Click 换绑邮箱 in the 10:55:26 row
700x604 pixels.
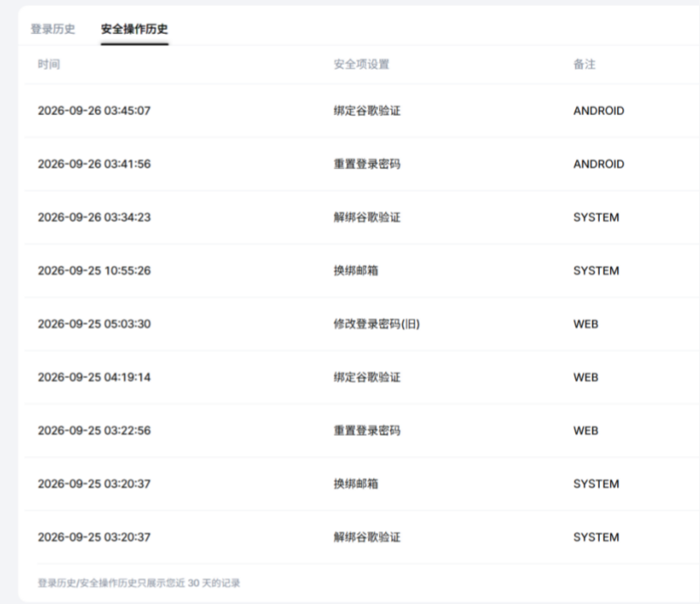(356, 270)
